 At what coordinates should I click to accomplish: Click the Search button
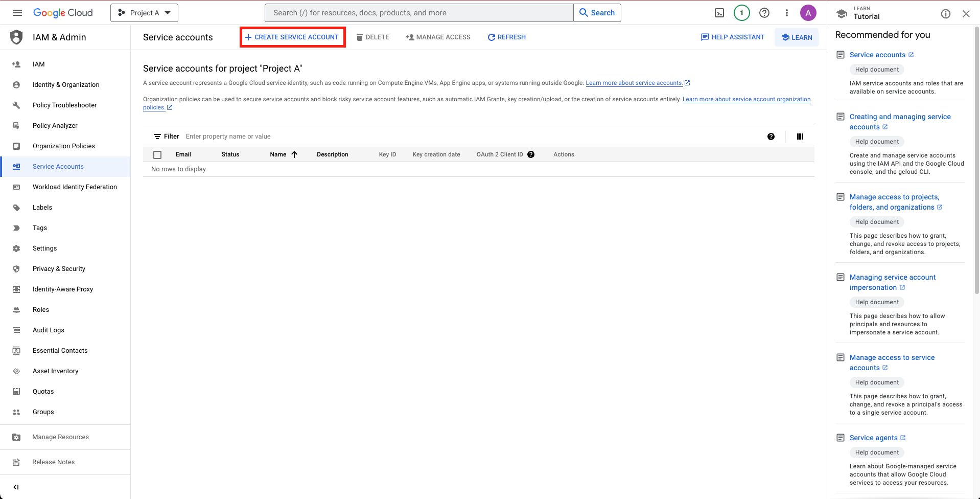597,13
